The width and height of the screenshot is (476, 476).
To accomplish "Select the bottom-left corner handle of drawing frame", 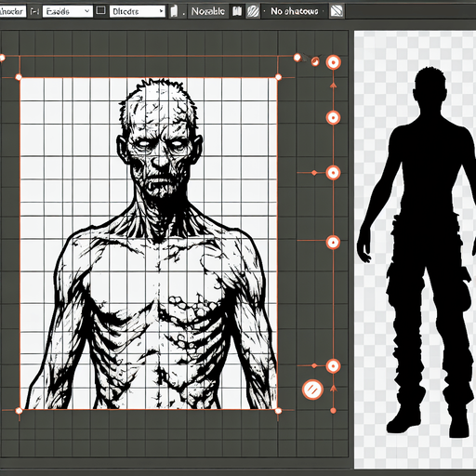I will [x=19, y=411].
